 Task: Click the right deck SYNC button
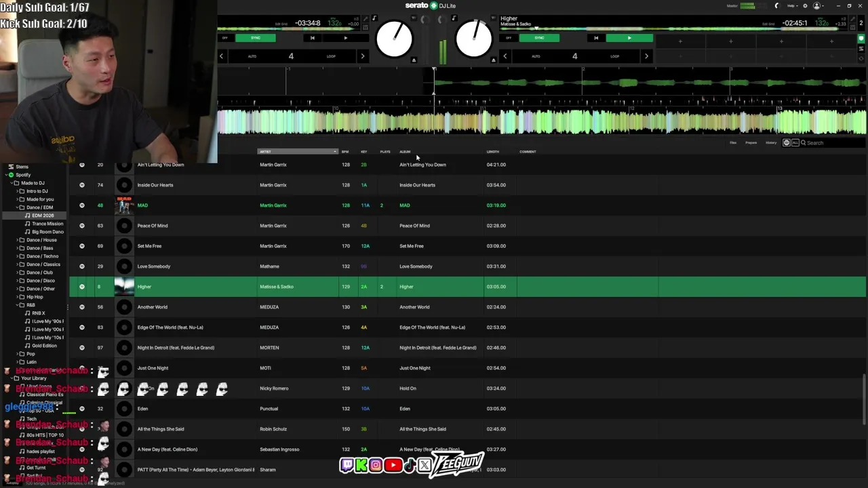(x=540, y=38)
